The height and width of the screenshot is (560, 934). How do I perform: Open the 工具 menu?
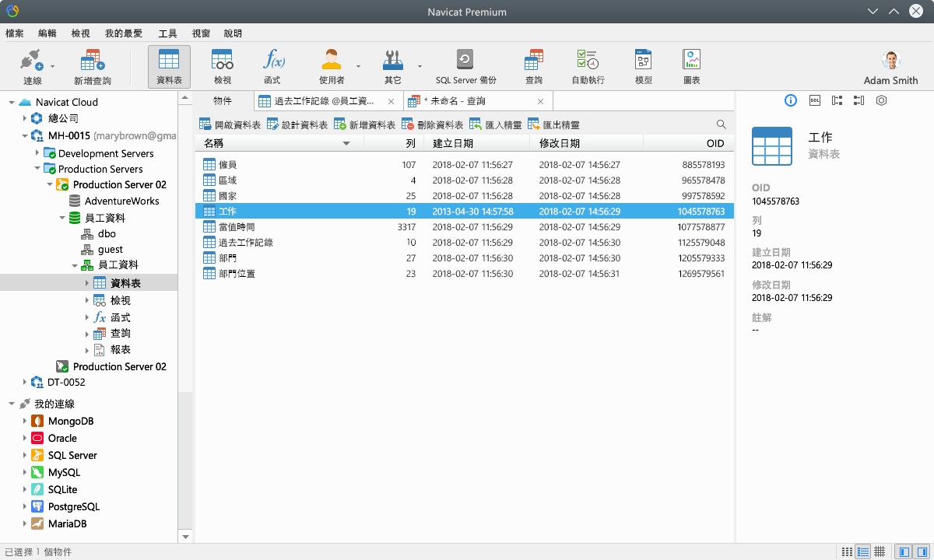coord(167,33)
